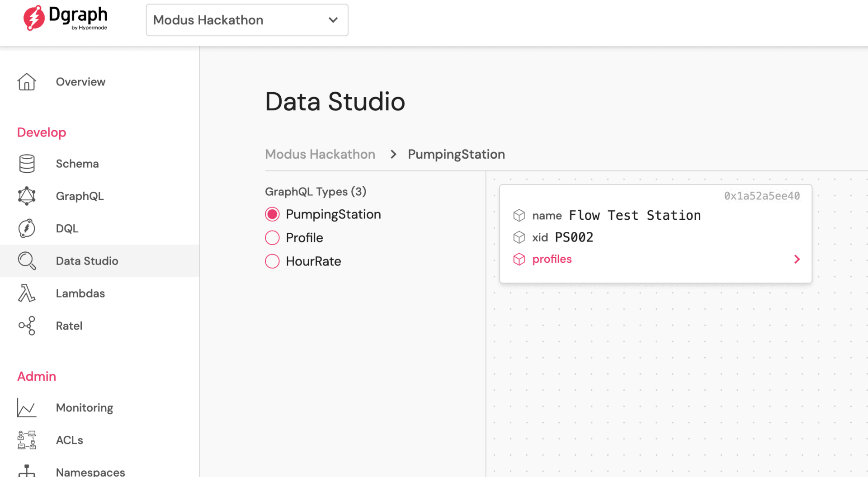The width and height of the screenshot is (868, 477).
Task: Click the Schema database icon
Action: pos(27,164)
